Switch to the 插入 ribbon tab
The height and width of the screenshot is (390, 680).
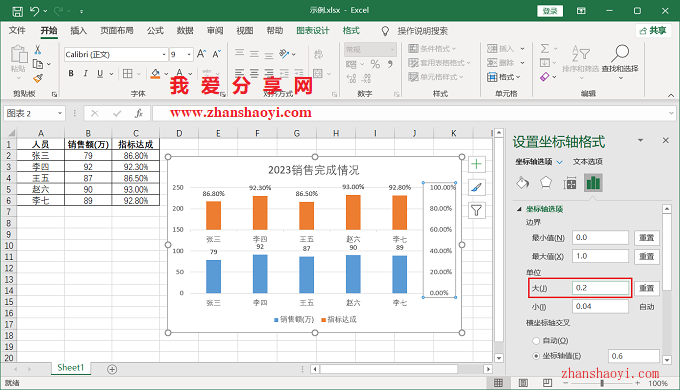[x=78, y=30]
